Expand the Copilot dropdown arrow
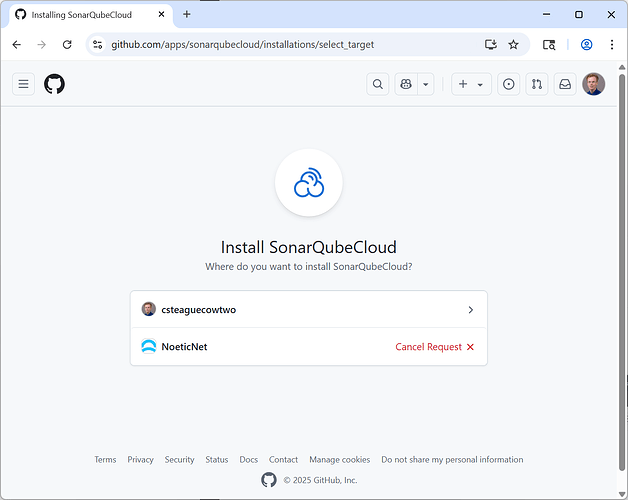628x500 pixels. [426, 84]
